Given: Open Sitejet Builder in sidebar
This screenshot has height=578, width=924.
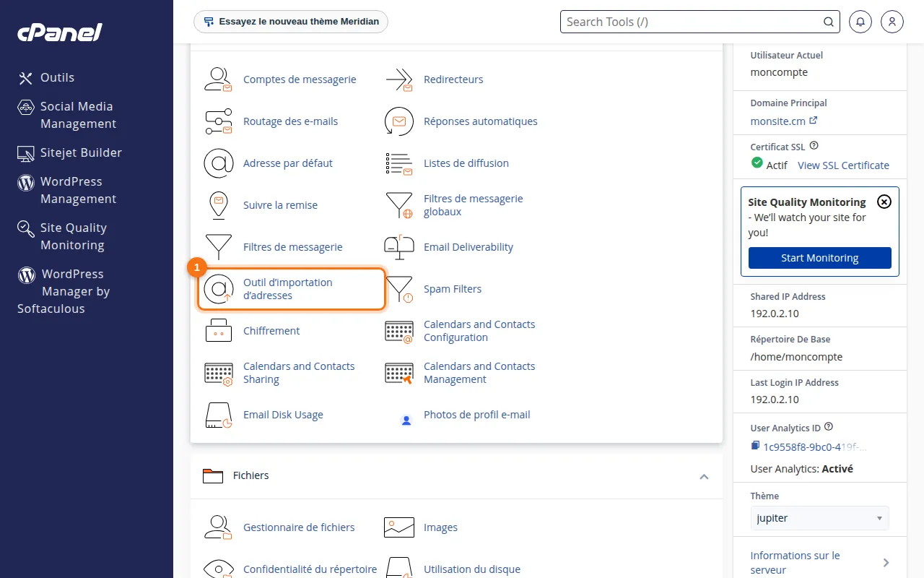Looking at the screenshot, I should pos(70,152).
